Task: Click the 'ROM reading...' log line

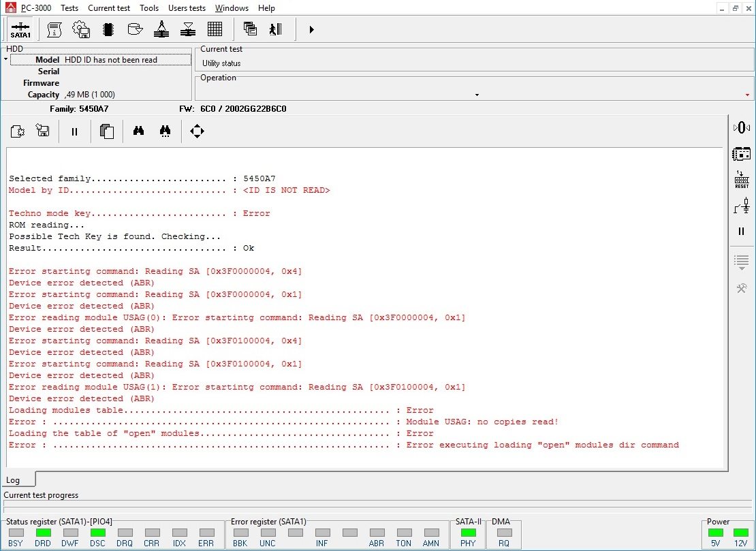Action: point(47,225)
